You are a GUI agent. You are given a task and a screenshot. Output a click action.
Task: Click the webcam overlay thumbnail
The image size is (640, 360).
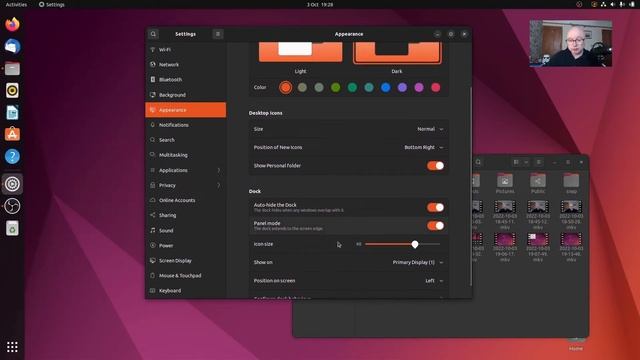tap(571, 43)
